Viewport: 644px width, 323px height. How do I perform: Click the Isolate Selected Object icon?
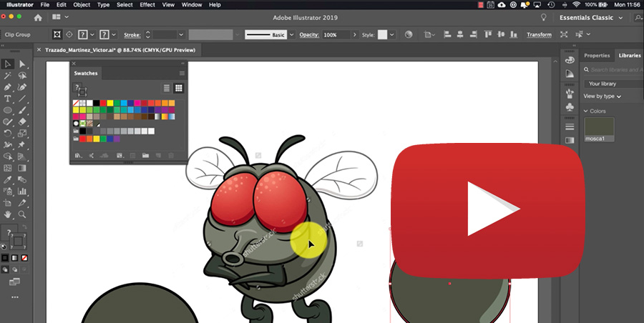click(564, 35)
